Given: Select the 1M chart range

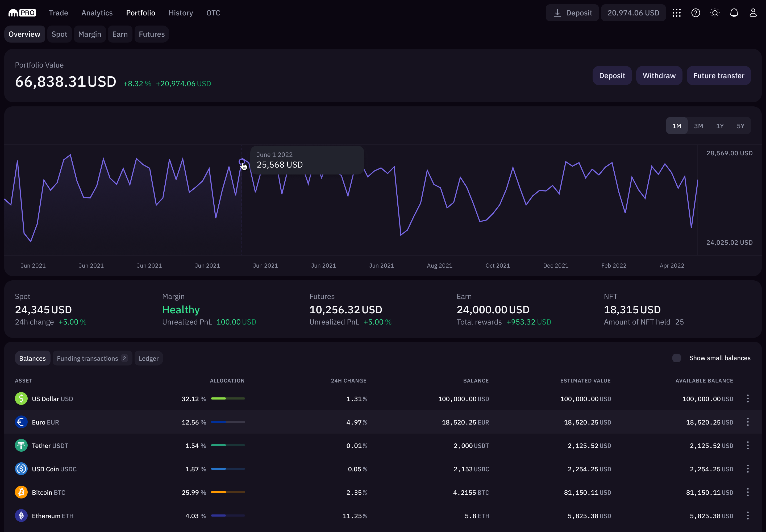Looking at the screenshot, I should [677, 126].
